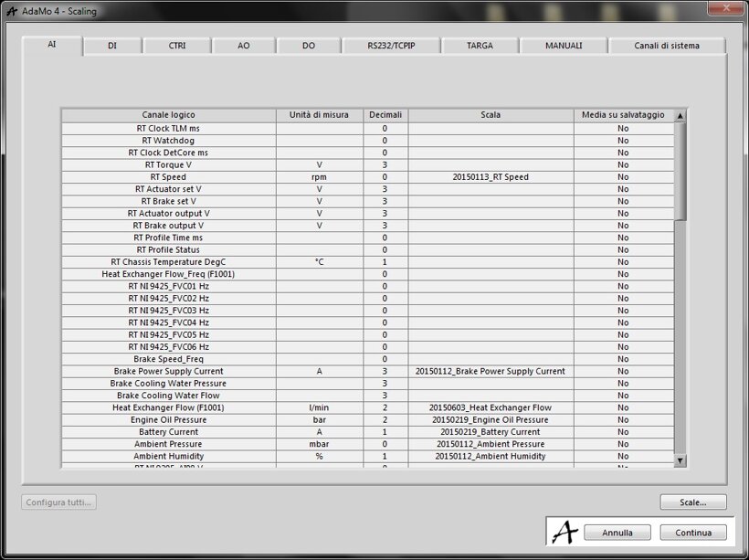749x560 pixels.
Task: Select the Decimali value for RT Torque V
Action: (x=385, y=165)
